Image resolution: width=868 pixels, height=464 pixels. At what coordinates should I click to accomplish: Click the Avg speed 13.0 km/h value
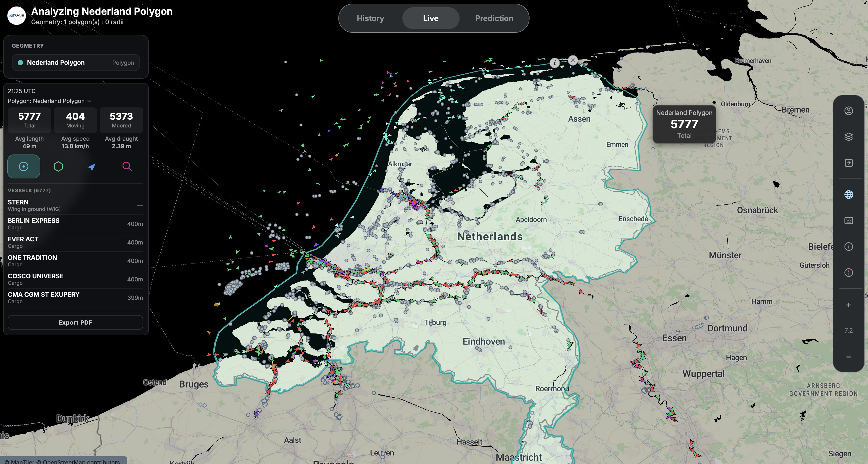coord(75,146)
